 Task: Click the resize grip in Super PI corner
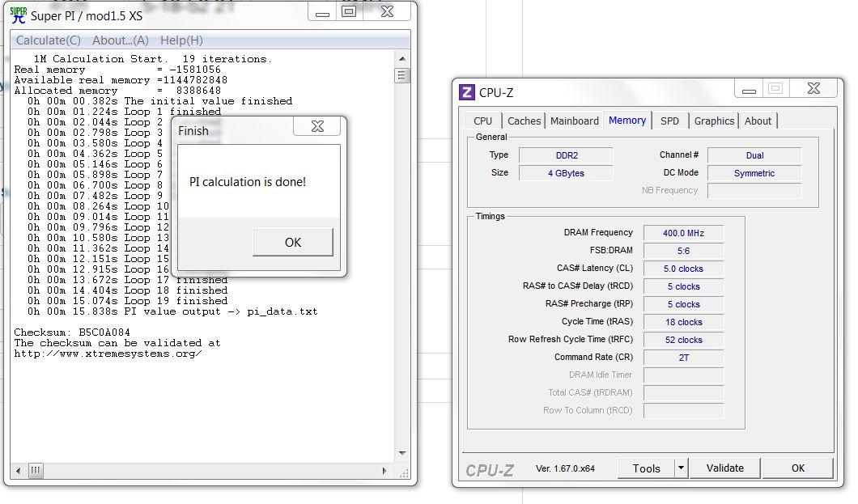pos(404,473)
